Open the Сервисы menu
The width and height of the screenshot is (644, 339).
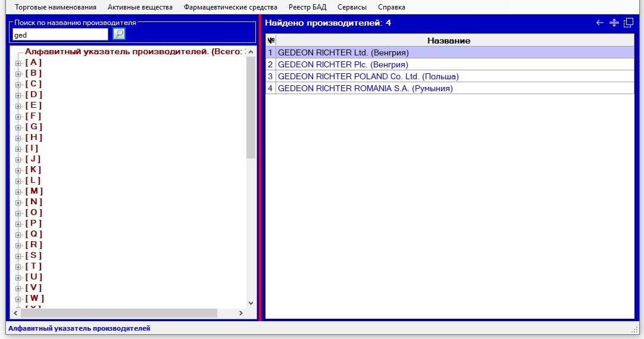click(352, 7)
